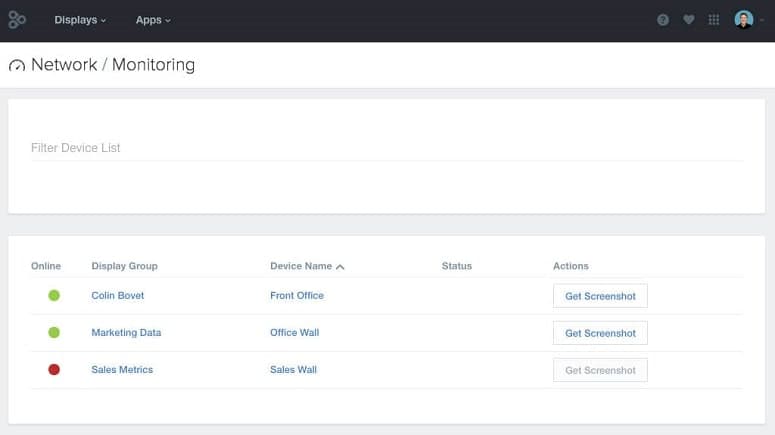This screenshot has height=435, width=775.
Task: Open the Marketing Data display group
Action: pos(126,333)
